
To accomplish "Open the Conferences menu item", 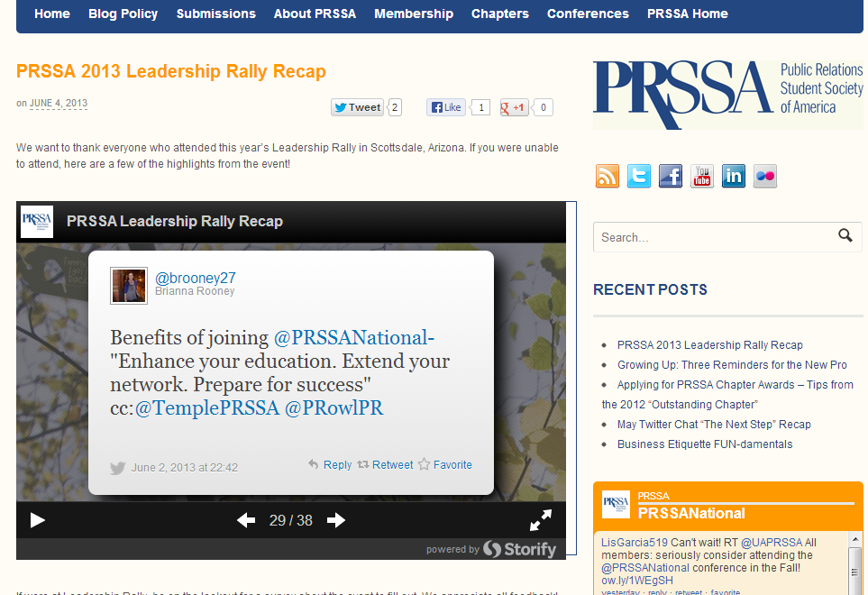I will pos(588,14).
